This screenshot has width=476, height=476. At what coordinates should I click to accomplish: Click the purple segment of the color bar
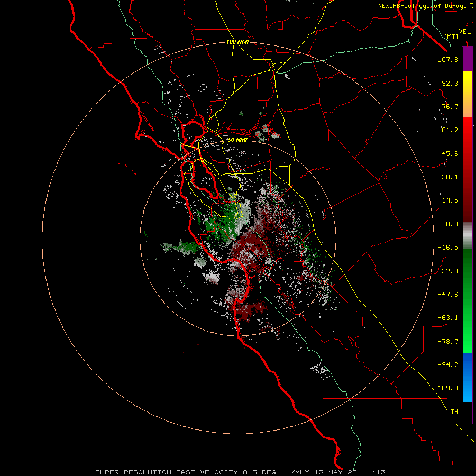click(467, 59)
